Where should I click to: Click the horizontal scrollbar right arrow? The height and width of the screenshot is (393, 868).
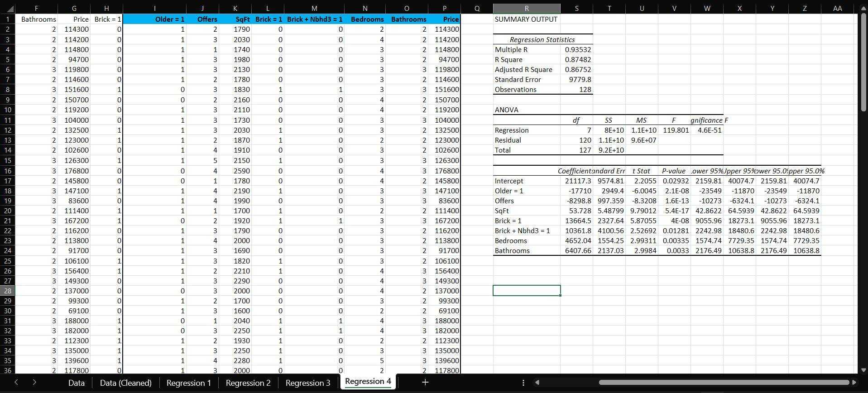(x=854, y=383)
